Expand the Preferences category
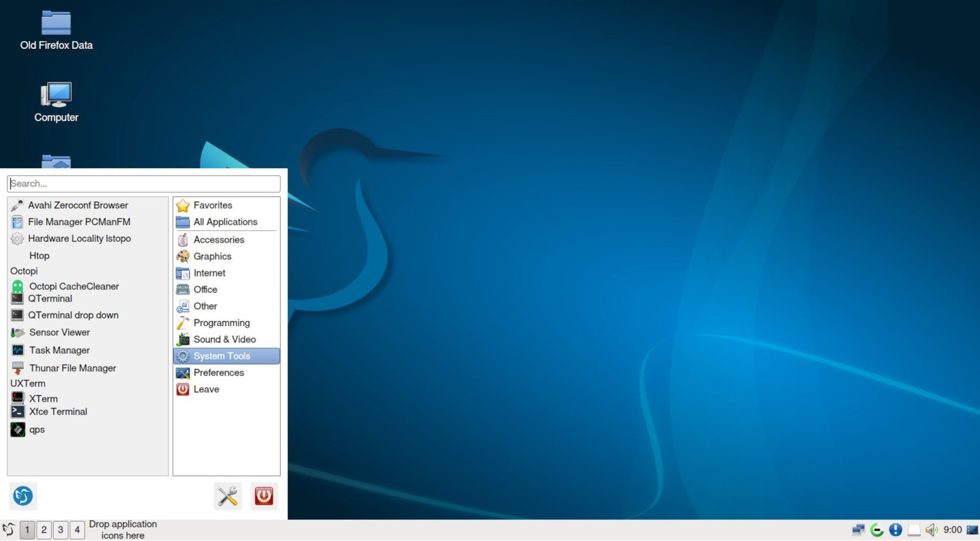The image size is (980, 541). [219, 373]
